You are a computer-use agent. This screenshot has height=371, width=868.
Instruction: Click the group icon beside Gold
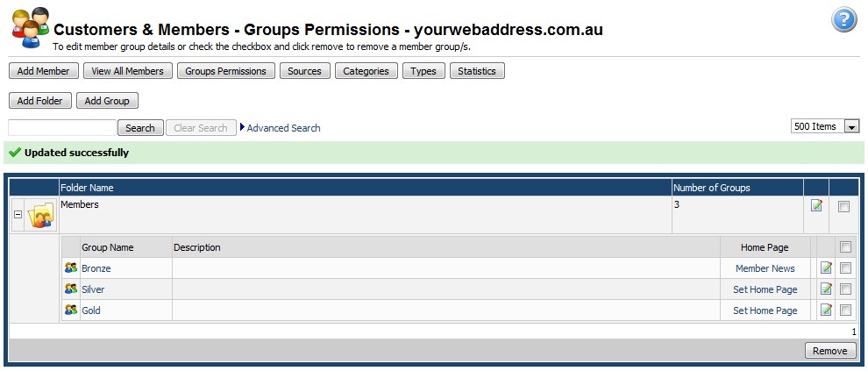pyautogui.click(x=70, y=310)
